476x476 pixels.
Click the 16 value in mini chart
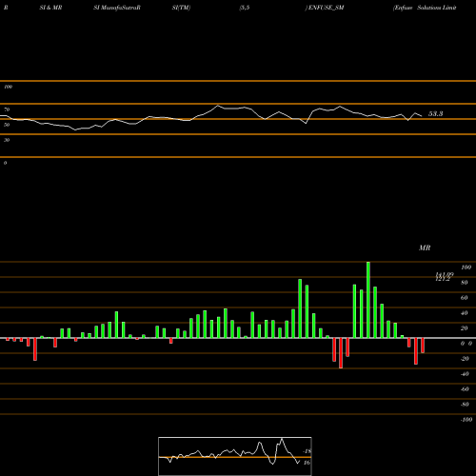307,463
